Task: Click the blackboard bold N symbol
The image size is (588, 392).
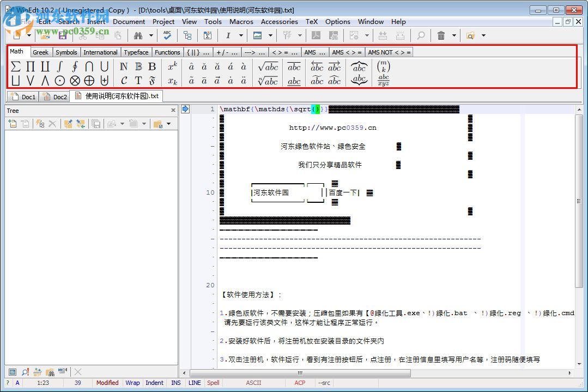Action: coord(124,67)
